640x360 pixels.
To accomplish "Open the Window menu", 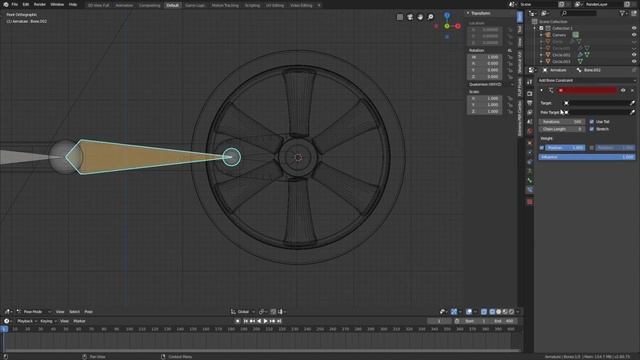I will (x=57, y=4).
